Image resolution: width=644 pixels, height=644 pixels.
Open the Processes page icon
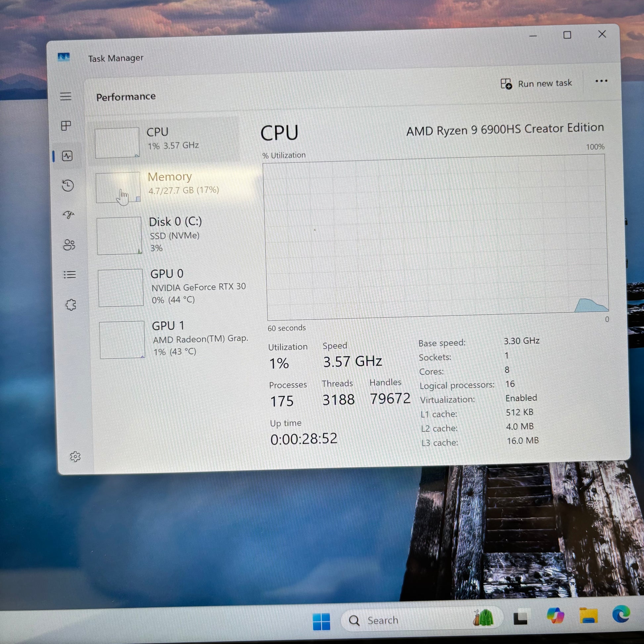coord(66,126)
